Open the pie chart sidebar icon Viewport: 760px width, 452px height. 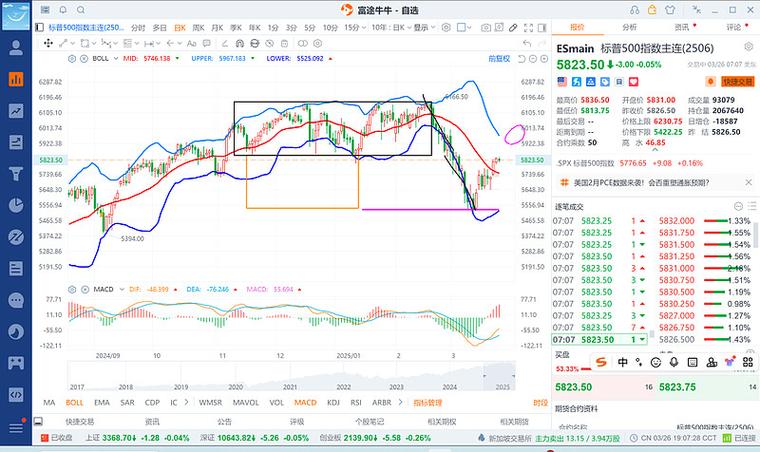pos(16,205)
